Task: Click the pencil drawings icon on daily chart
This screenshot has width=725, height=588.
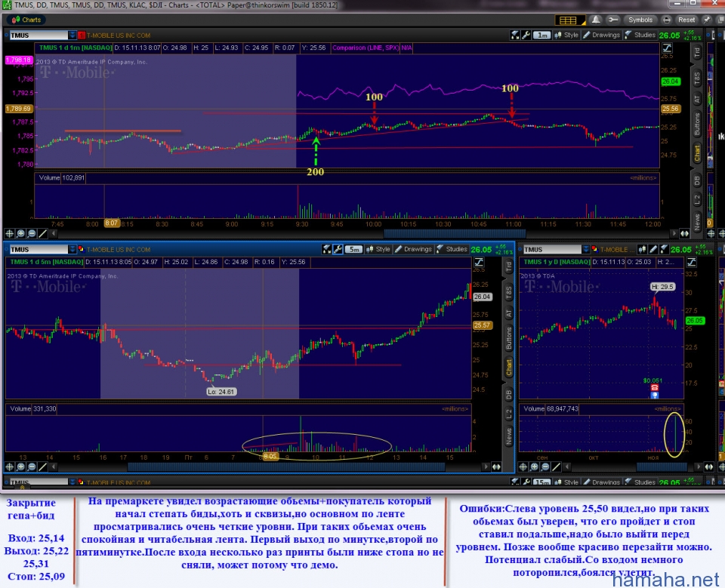Action: pyautogui.click(x=653, y=250)
